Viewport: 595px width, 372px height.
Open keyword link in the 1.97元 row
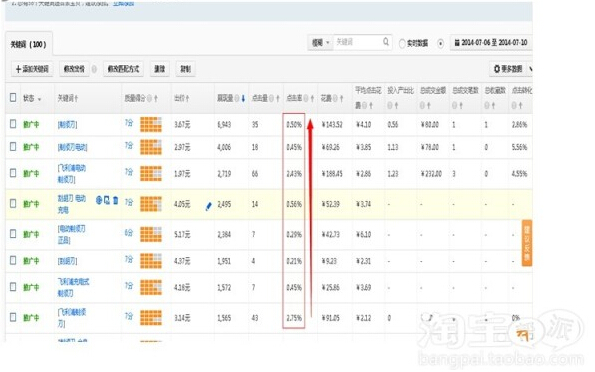tap(71, 173)
